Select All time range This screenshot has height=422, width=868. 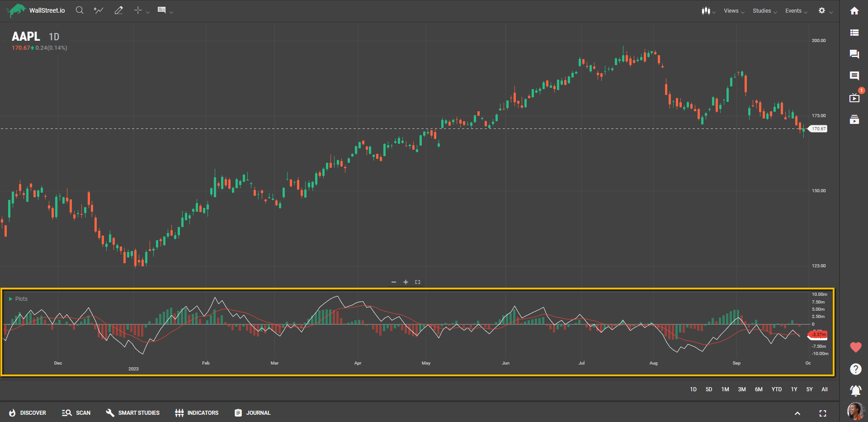tap(825, 389)
